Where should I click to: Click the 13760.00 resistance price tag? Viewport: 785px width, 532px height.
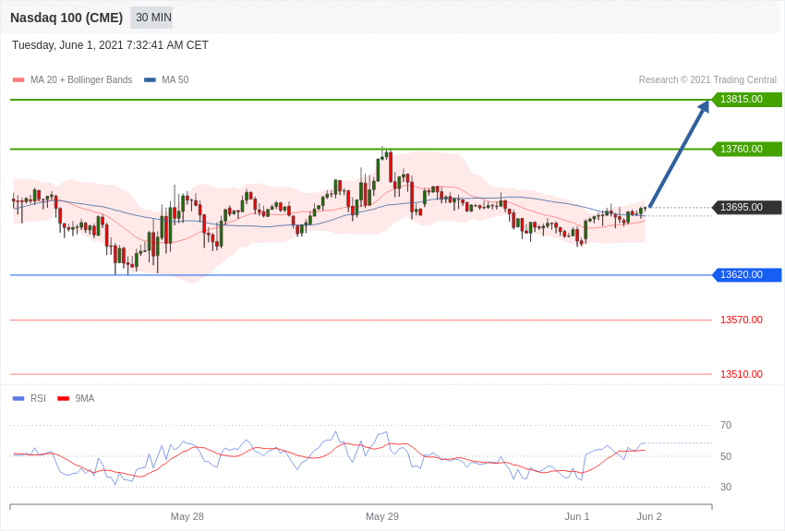click(746, 149)
